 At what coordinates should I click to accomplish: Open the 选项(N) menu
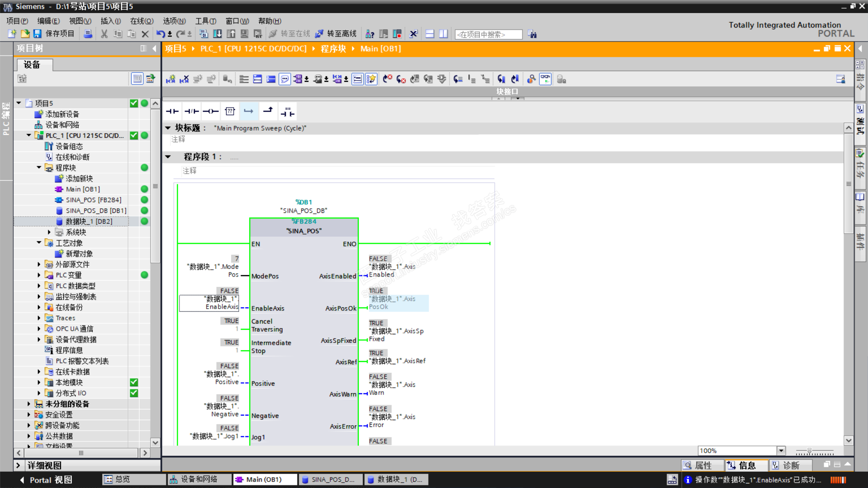(x=174, y=21)
